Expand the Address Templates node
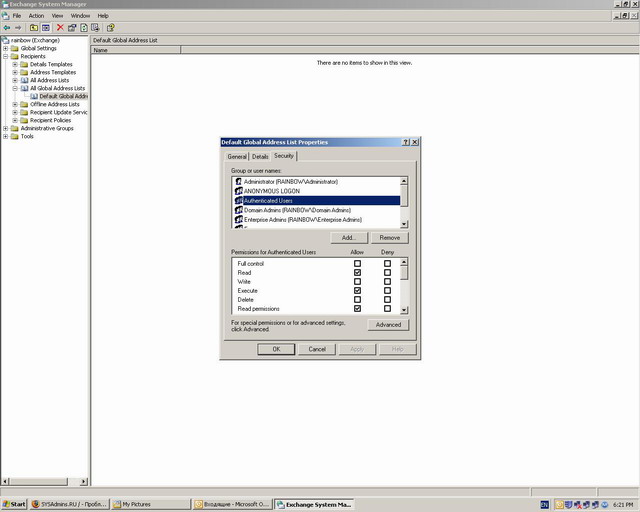Image resolution: width=640 pixels, height=512 pixels. tap(15, 72)
